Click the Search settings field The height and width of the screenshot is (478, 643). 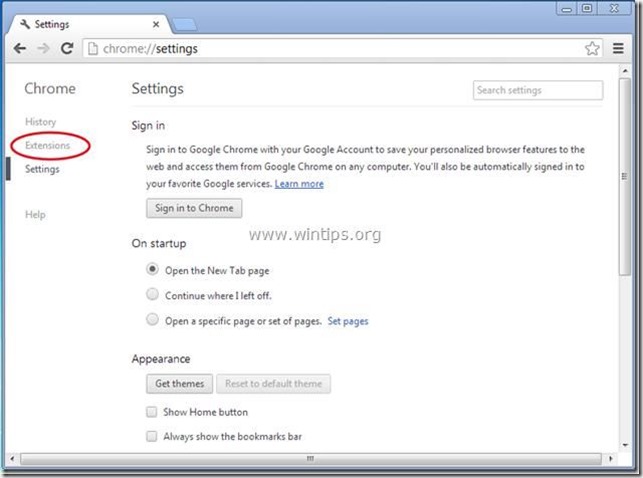(x=538, y=90)
